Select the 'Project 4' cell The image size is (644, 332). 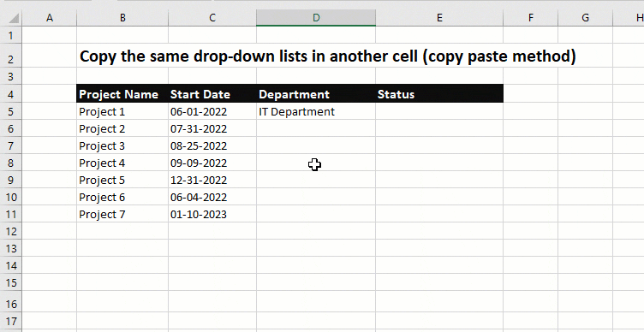[x=122, y=163]
